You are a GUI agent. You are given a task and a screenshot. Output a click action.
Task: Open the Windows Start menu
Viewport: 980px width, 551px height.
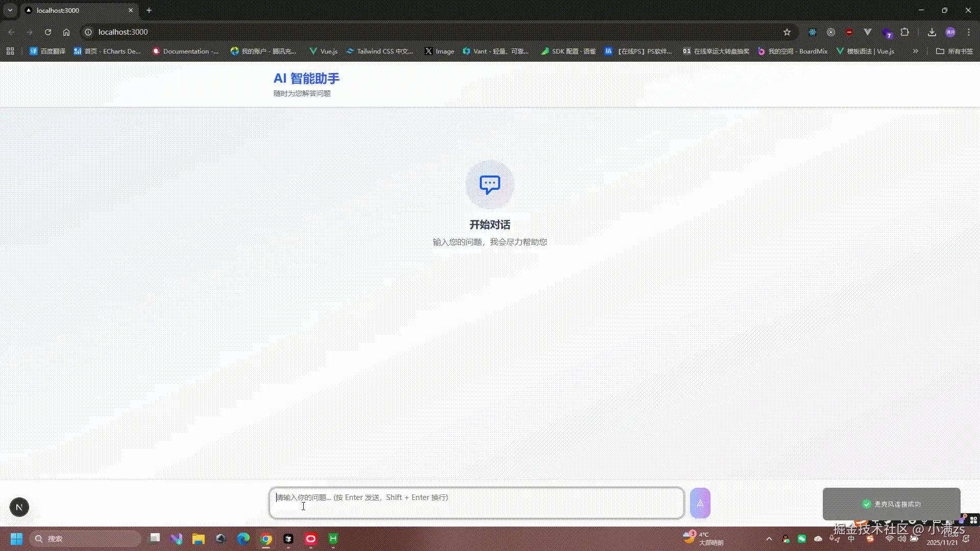coord(16,539)
